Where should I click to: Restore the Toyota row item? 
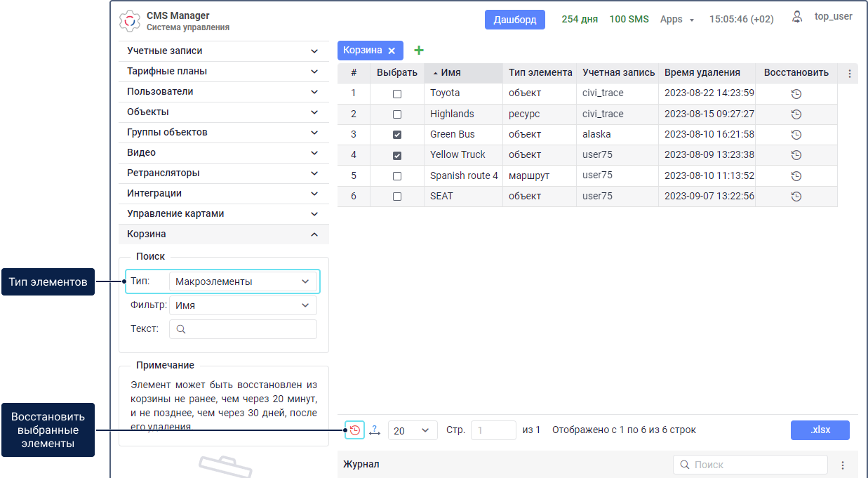click(x=796, y=94)
